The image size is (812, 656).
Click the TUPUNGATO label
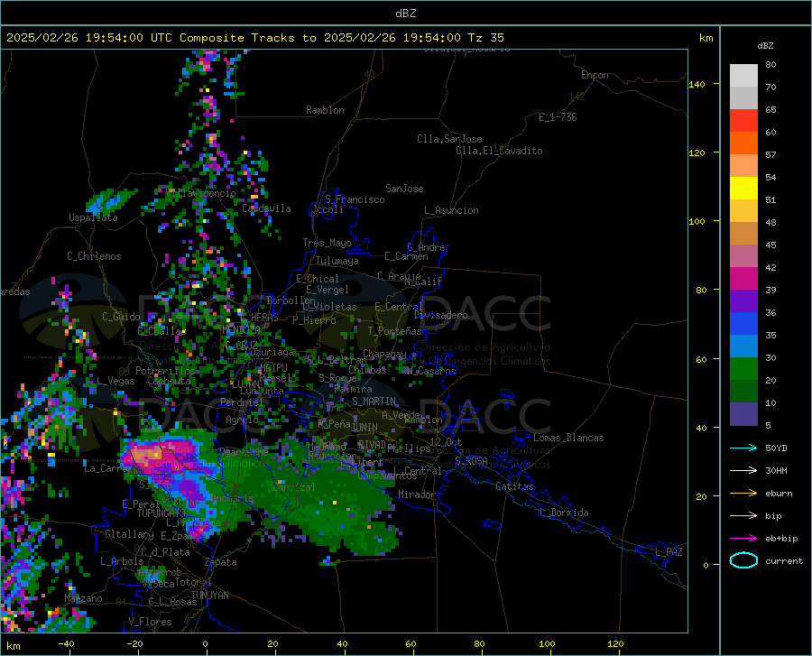click(x=161, y=513)
